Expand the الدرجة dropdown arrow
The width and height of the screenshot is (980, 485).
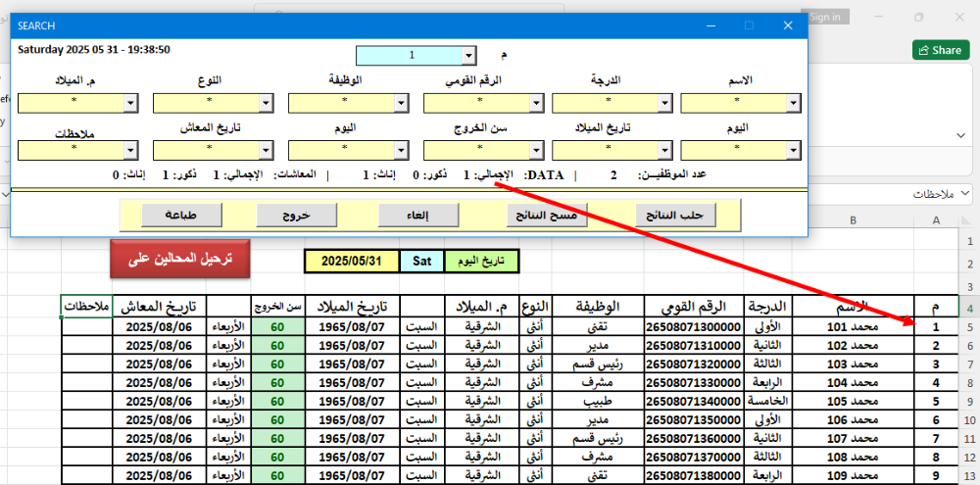coord(666,103)
